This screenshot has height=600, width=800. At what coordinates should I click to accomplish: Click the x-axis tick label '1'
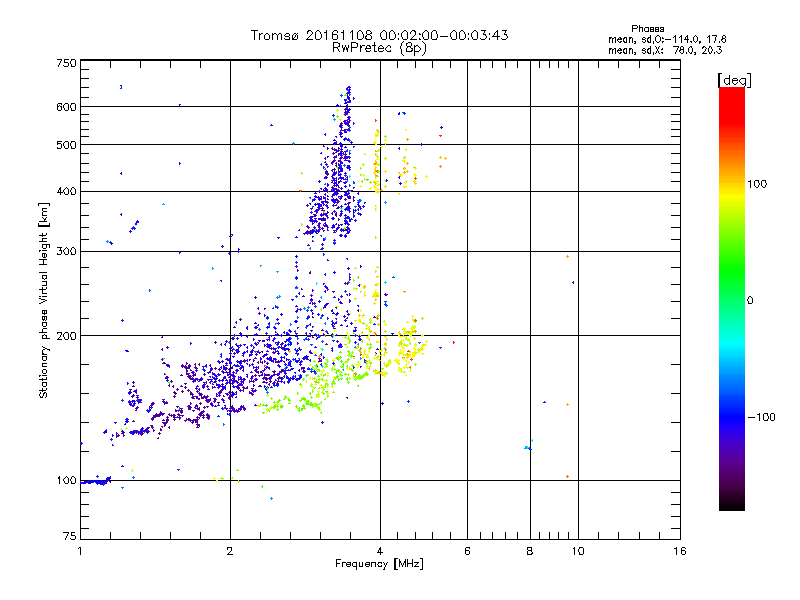click(x=80, y=551)
